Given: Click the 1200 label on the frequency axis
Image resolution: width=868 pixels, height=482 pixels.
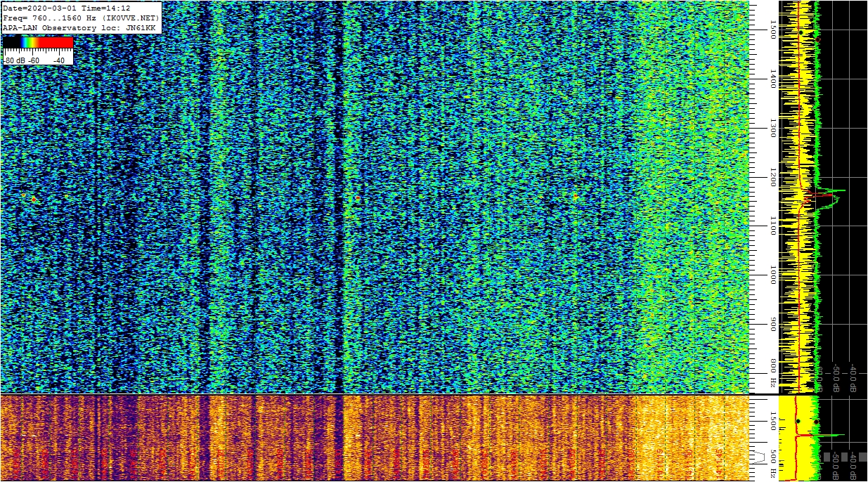Looking at the screenshot, I should 773,177.
